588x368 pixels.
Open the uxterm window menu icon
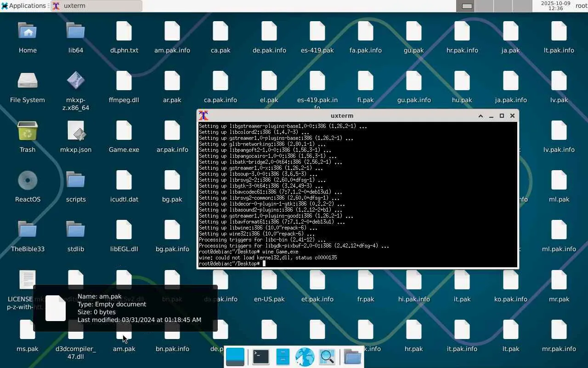203,115
